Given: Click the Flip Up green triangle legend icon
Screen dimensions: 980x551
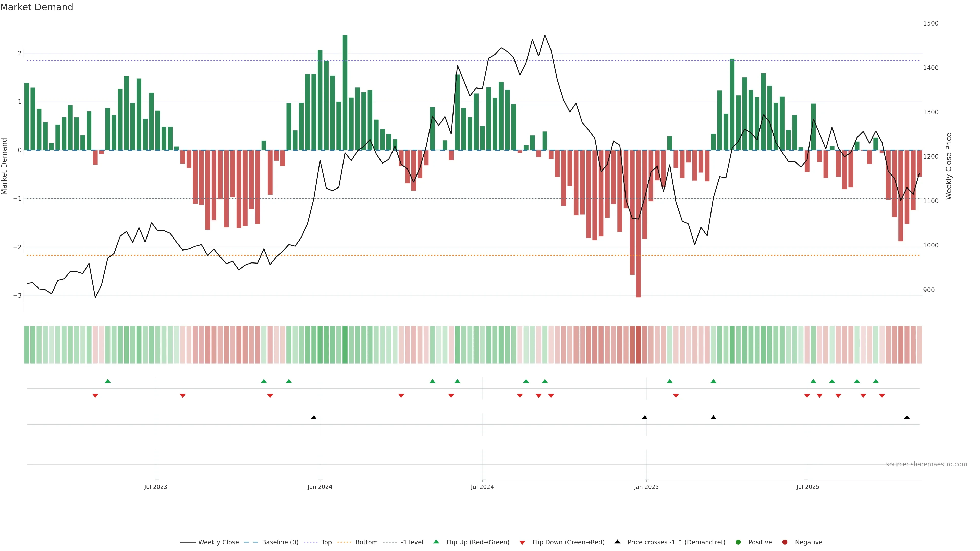Looking at the screenshot, I should click(x=436, y=542).
